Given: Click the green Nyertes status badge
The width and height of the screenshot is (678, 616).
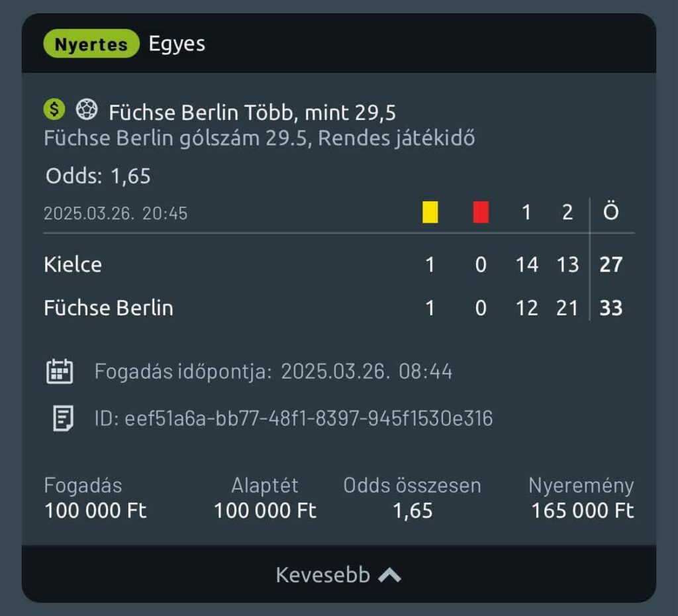Looking at the screenshot, I should [x=91, y=44].
